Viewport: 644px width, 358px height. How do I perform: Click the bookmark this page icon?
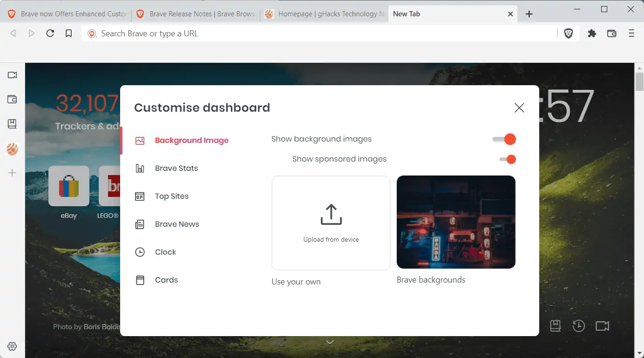click(69, 34)
